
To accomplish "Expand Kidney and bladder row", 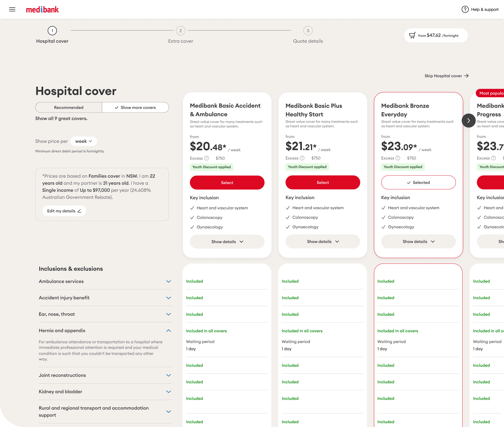I will click(105, 392).
